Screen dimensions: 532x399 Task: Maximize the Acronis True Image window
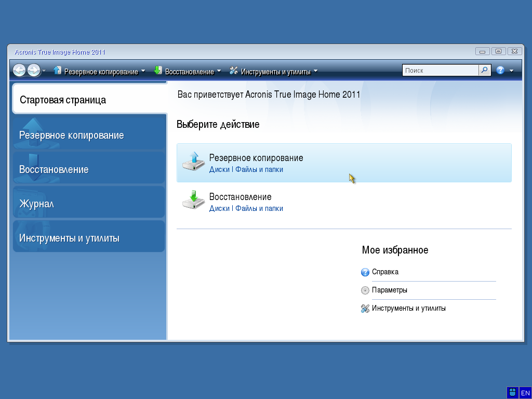click(498, 51)
